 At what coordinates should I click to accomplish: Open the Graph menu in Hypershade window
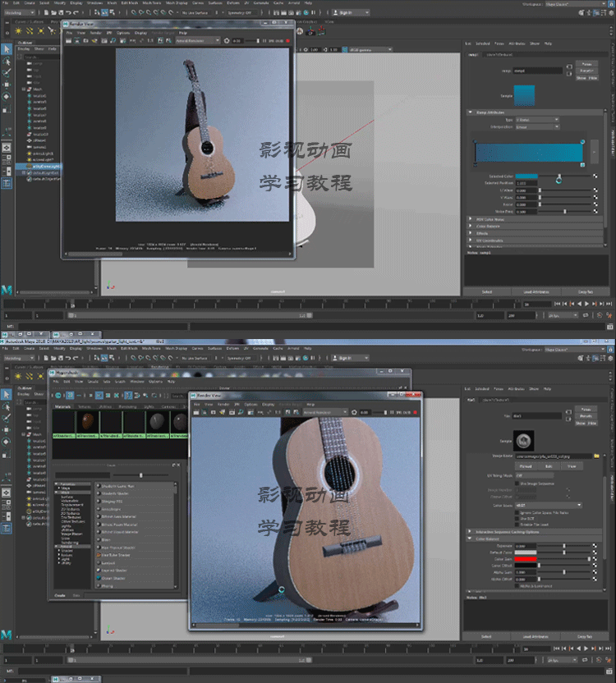click(120, 381)
